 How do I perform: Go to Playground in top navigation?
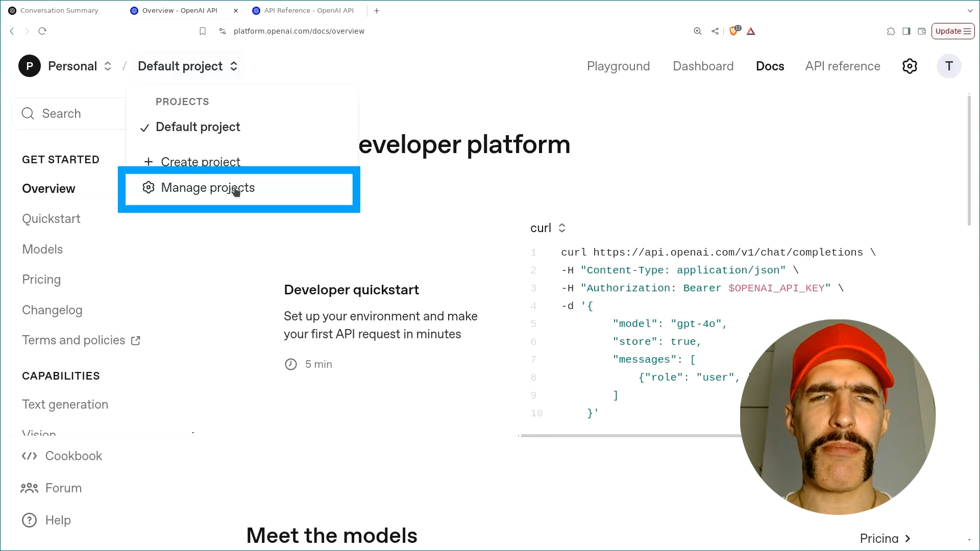click(x=618, y=66)
